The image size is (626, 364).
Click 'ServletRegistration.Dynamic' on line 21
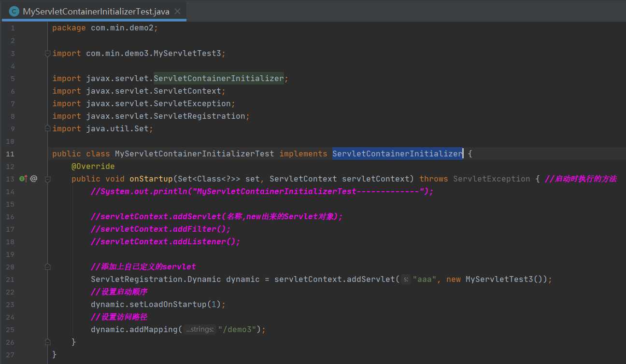click(x=156, y=279)
